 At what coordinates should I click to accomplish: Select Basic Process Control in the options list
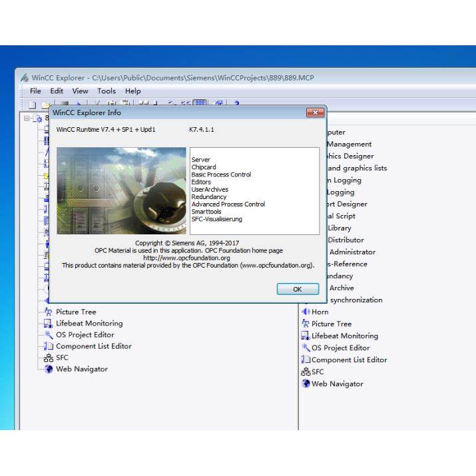coord(221,174)
